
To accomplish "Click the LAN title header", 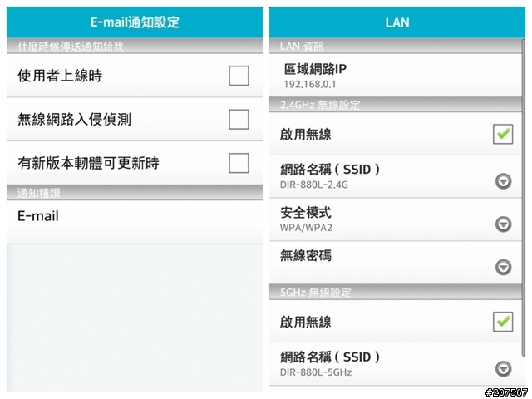I will (397, 22).
